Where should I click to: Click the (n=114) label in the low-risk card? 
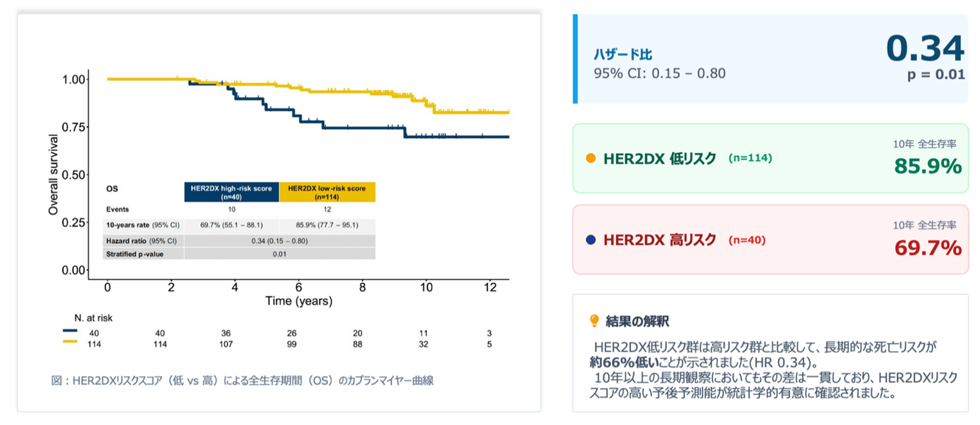750,158
